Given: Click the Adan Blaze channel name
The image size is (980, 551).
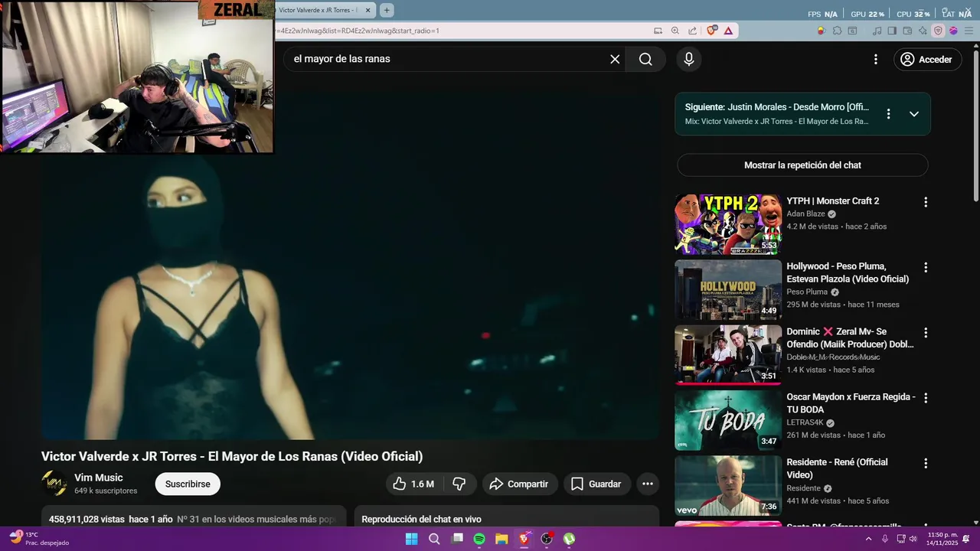Looking at the screenshot, I should pyautogui.click(x=805, y=214).
